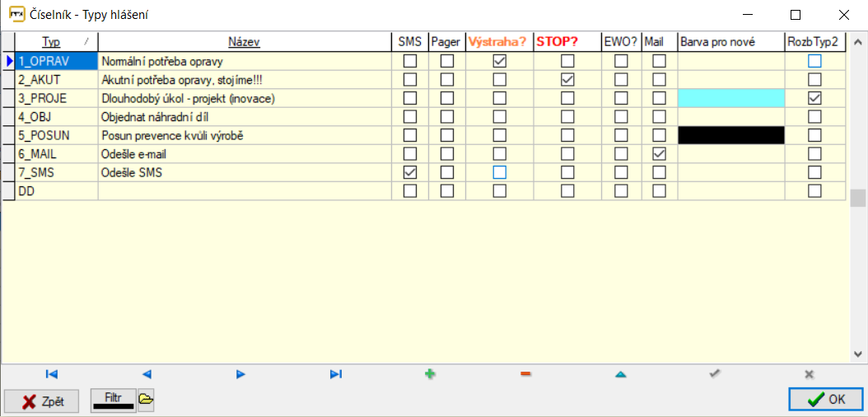Click 'Normální potřeba opravy' name cell
This screenshot has width=868, height=417.
pos(244,61)
